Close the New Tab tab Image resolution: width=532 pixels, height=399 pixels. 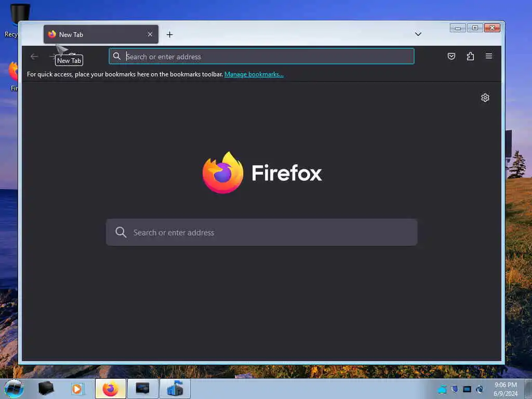pos(150,34)
